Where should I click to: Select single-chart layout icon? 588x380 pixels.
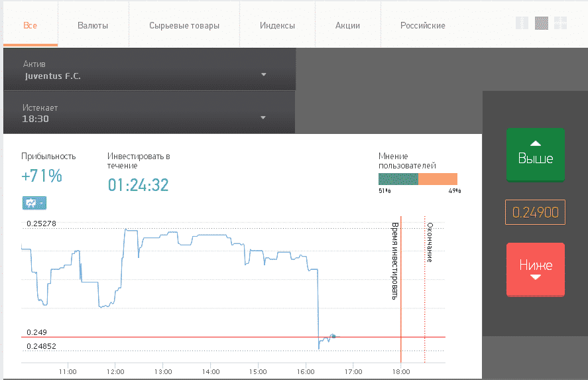click(542, 23)
